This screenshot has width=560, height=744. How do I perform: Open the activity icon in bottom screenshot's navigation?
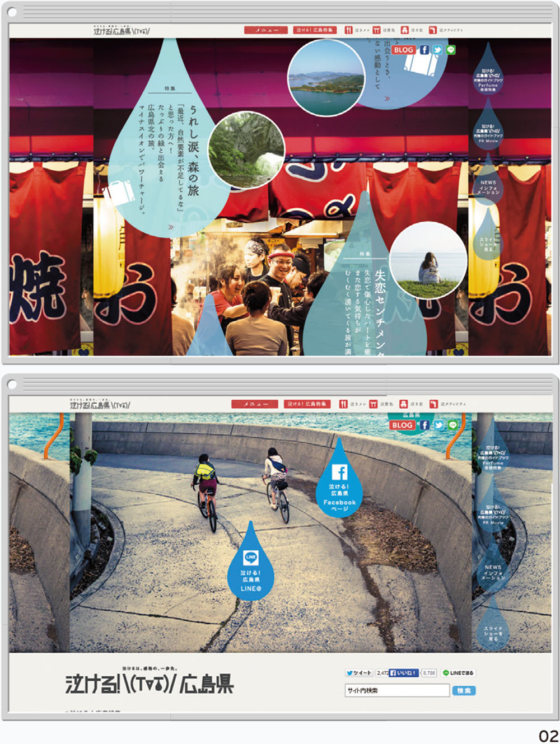point(433,404)
